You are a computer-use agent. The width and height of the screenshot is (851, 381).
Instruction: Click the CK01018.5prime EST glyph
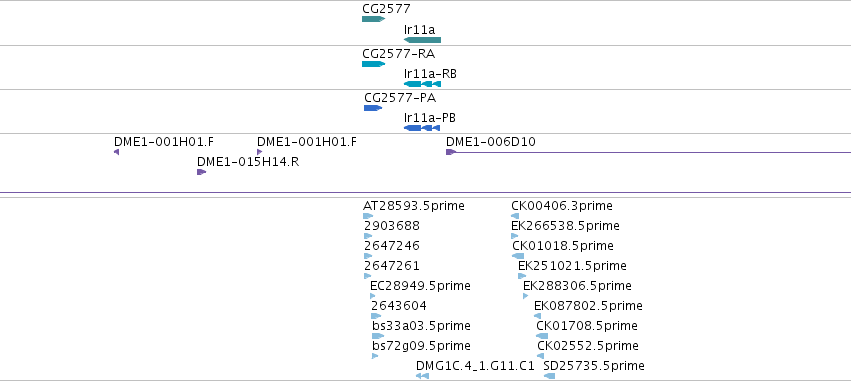518,256
